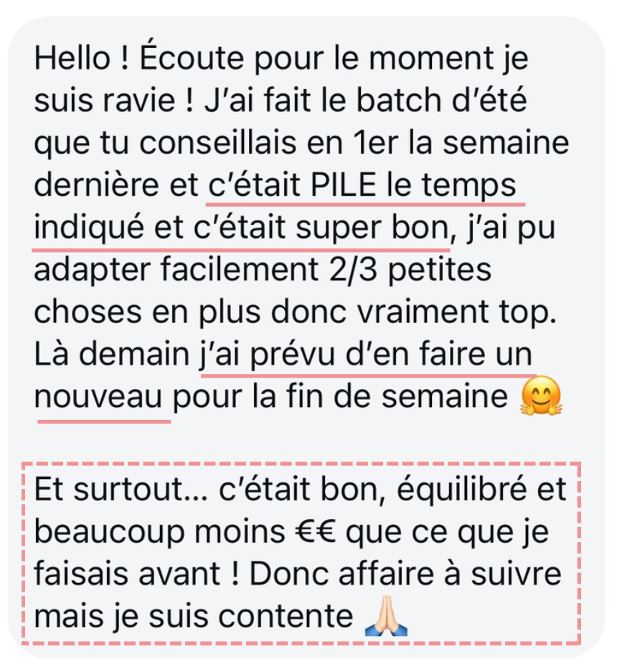Click the greeting "Hello !"
Viewport: 617px width, 672px height.
(x=81, y=58)
